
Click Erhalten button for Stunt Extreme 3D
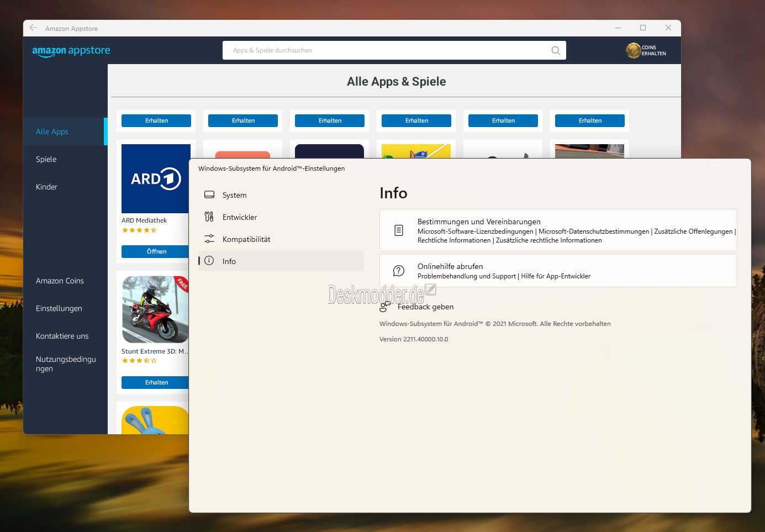[x=155, y=382]
